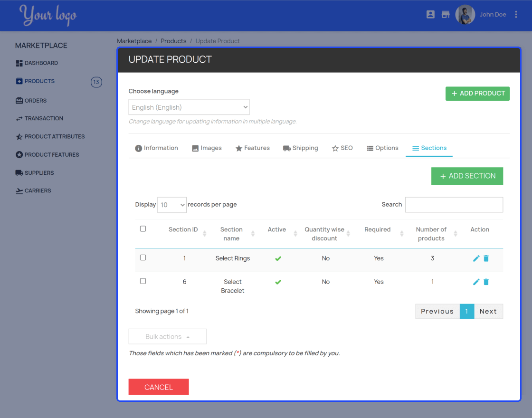
Task: Tick the checkbox for Select Bracelet row
Action: pos(143,281)
